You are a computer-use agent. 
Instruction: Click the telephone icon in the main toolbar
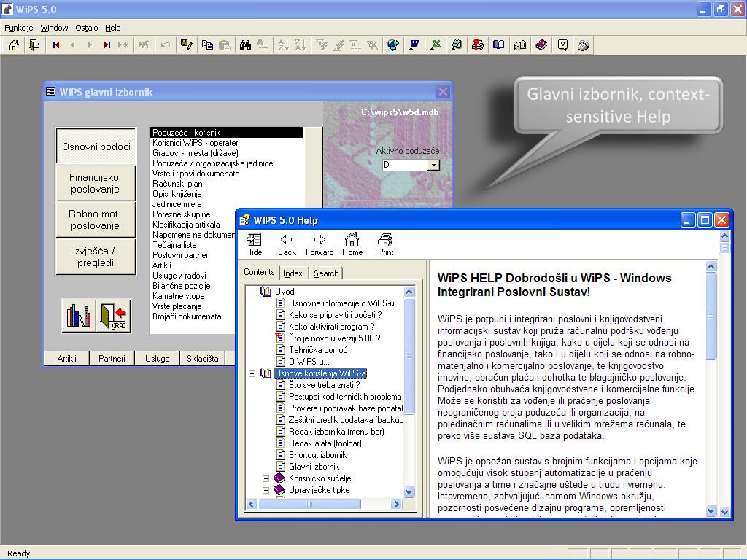(584, 45)
